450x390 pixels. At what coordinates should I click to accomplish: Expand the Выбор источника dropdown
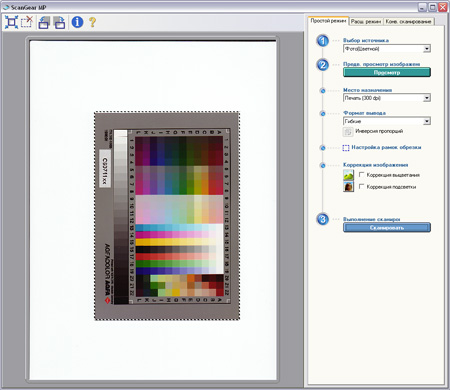[427, 49]
